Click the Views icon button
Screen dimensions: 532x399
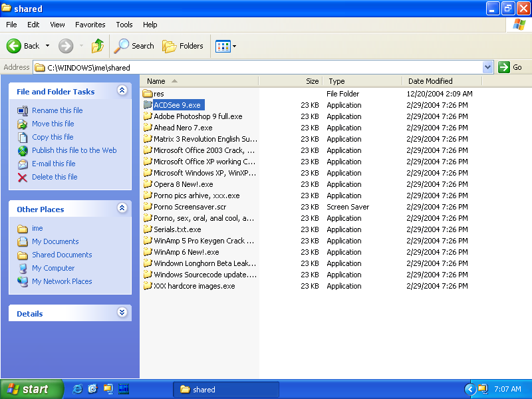tap(223, 46)
